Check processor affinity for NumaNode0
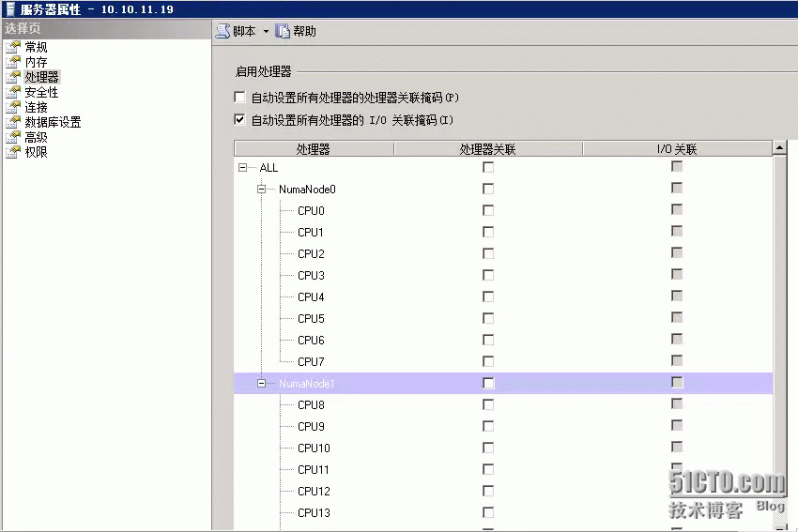Image resolution: width=798 pixels, height=532 pixels. coord(488,190)
